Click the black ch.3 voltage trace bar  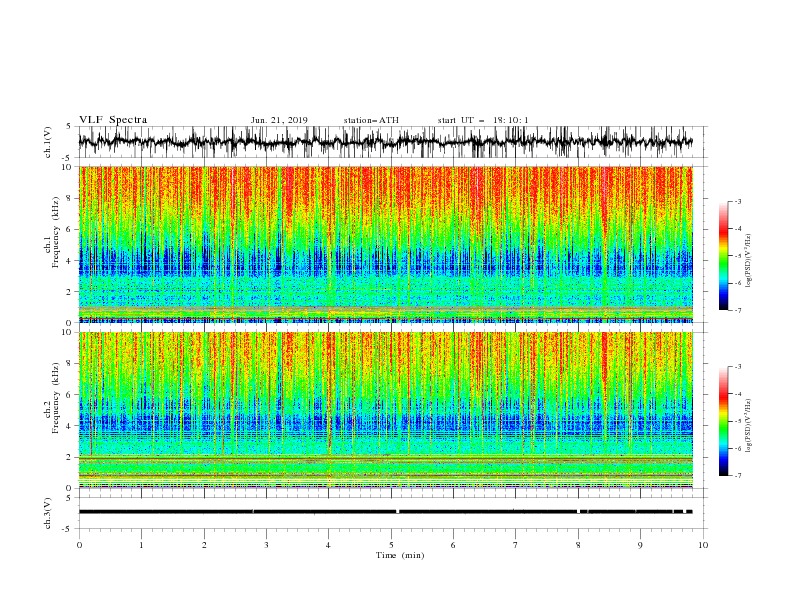(385, 512)
